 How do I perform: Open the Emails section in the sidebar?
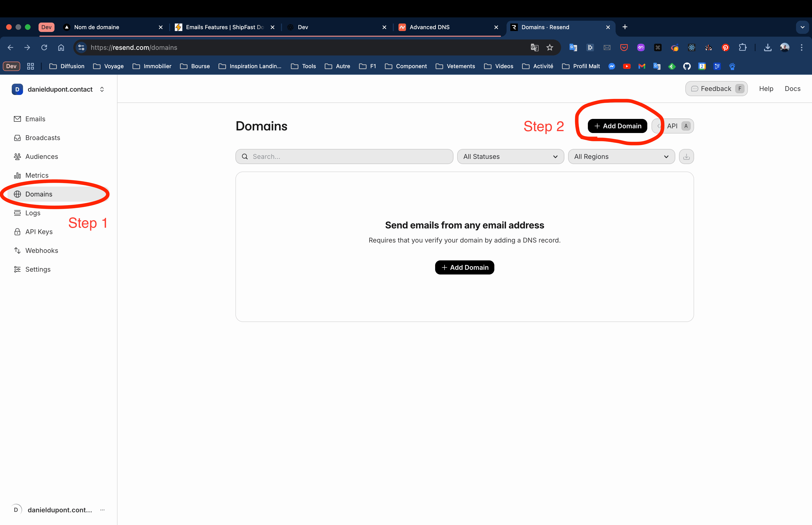[x=35, y=119]
